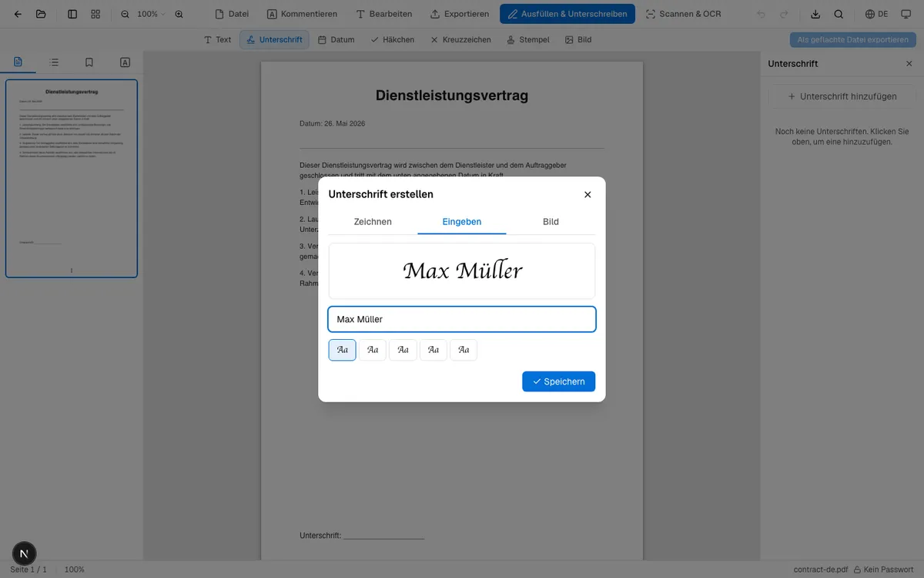Click the Dienstleistungsvertrag document heading
The height and width of the screenshot is (578, 924).
coord(452,96)
